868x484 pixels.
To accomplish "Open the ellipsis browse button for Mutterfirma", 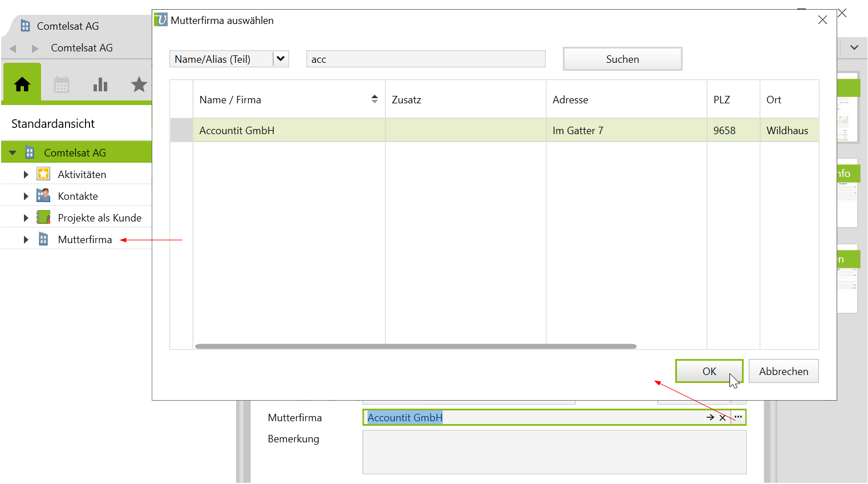I will pos(739,417).
